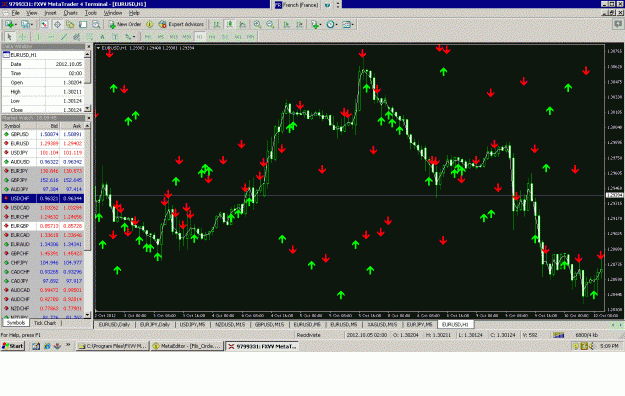
Task: Click the New Order button
Action: point(125,24)
